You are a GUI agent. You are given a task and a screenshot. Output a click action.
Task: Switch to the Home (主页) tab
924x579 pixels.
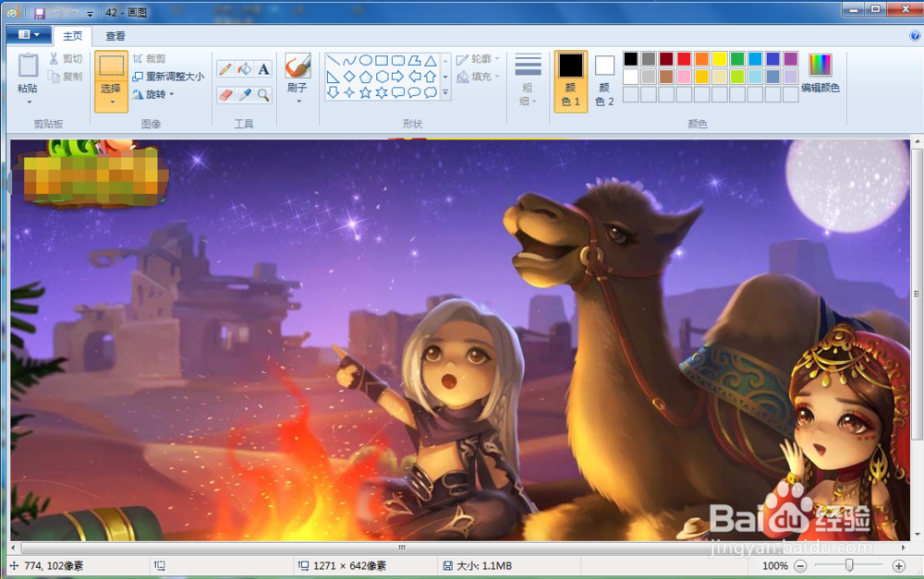[72, 36]
